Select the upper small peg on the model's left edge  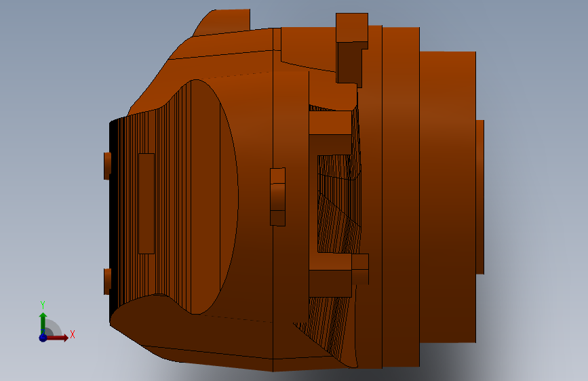[x=107, y=165]
